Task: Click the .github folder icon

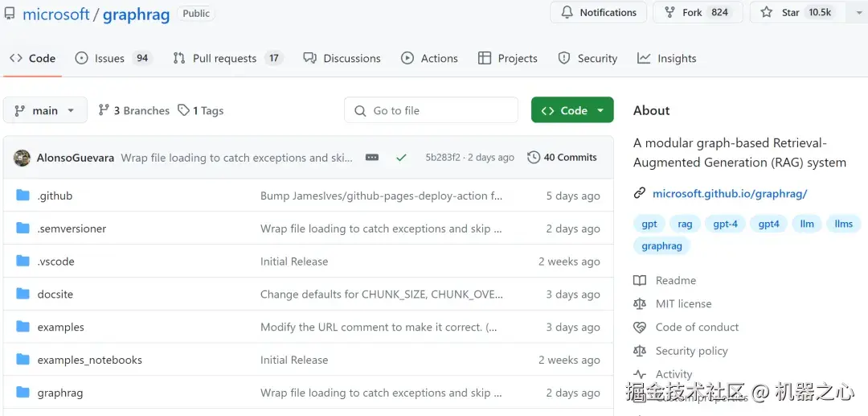Action: 23,195
